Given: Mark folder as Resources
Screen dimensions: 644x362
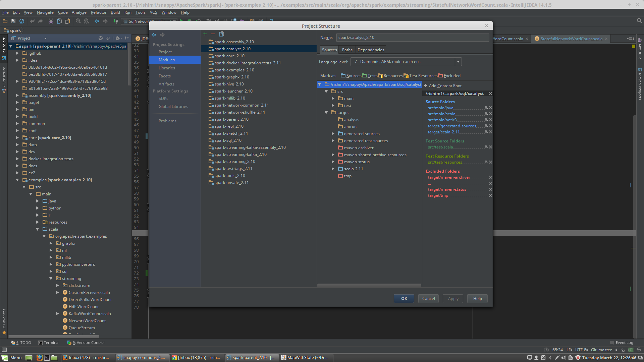Looking at the screenshot, I should (390, 76).
